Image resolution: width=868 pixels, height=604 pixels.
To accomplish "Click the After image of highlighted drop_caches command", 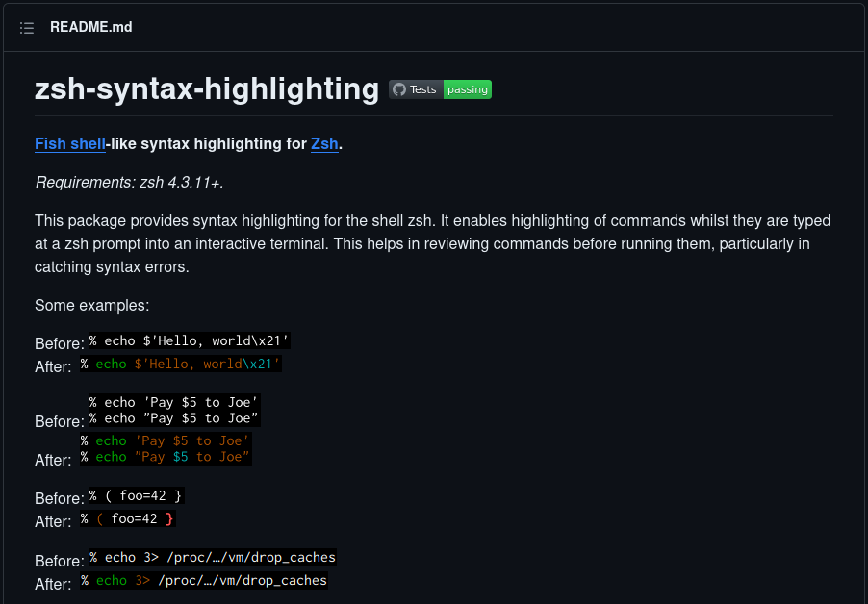I will [x=204, y=581].
